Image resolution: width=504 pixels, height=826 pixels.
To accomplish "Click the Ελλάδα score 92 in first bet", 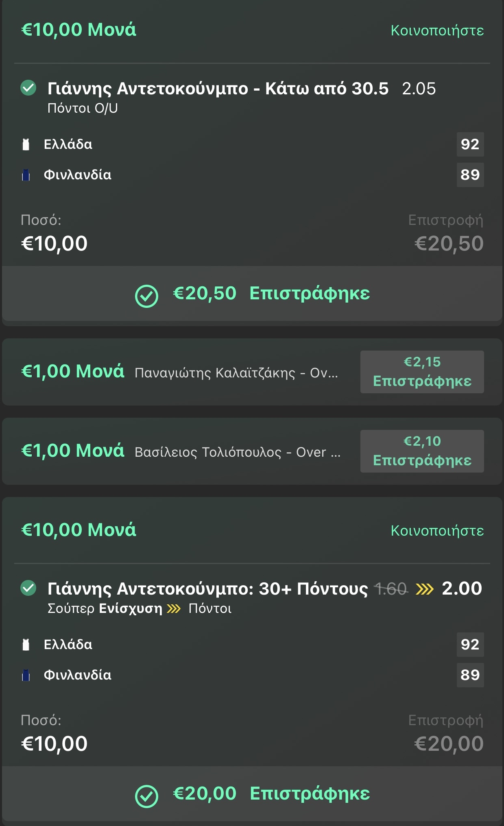I will coord(470,144).
